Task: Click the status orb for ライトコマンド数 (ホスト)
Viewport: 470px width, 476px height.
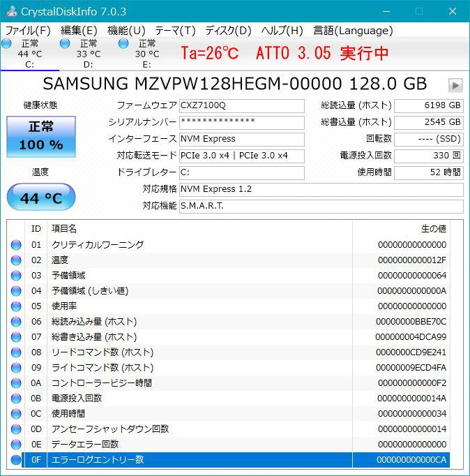Action: (x=16, y=368)
